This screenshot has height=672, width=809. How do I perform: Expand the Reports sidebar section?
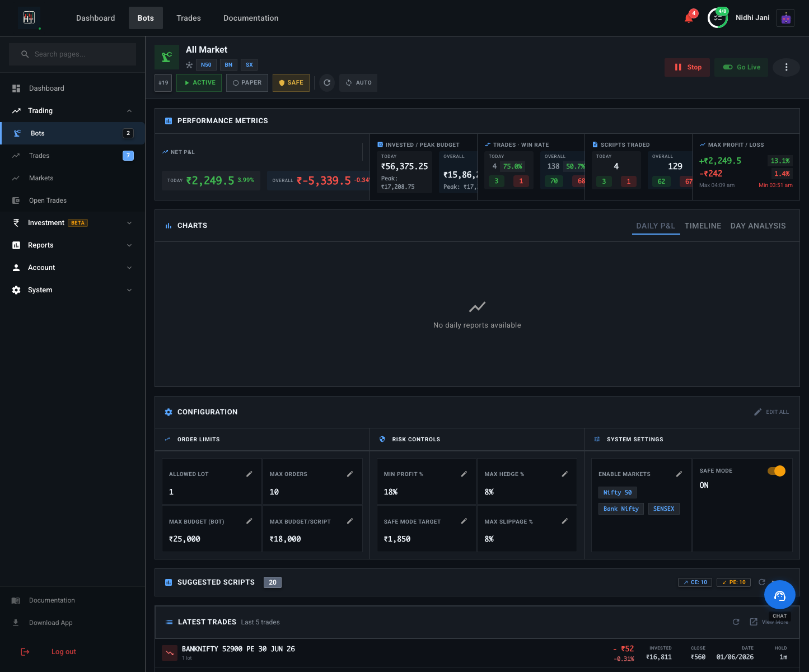pos(72,245)
